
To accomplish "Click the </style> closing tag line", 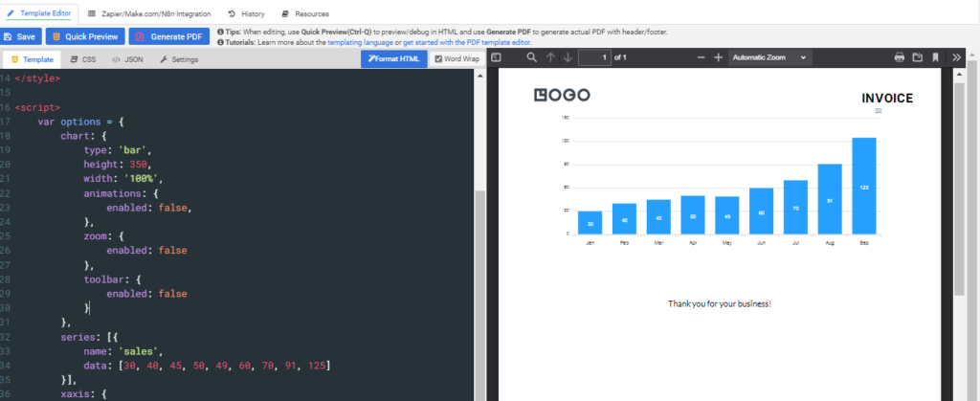I will click(x=37, y=78).
